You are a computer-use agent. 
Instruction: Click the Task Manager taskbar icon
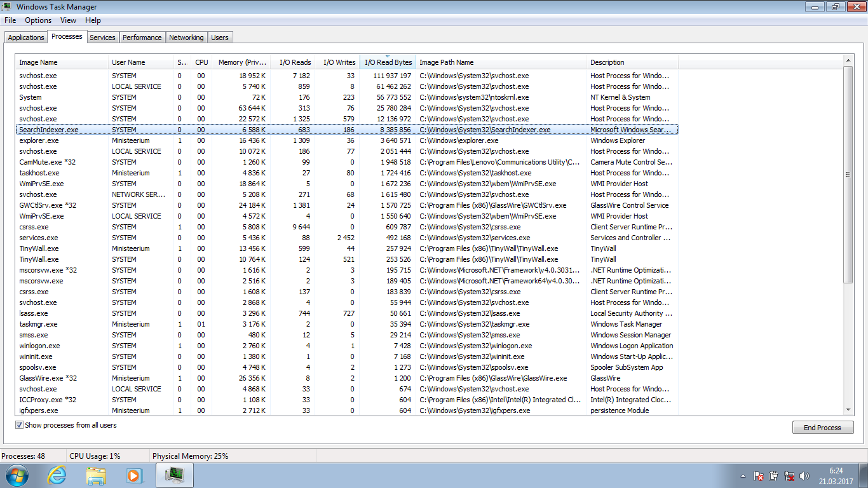(174, 475)
